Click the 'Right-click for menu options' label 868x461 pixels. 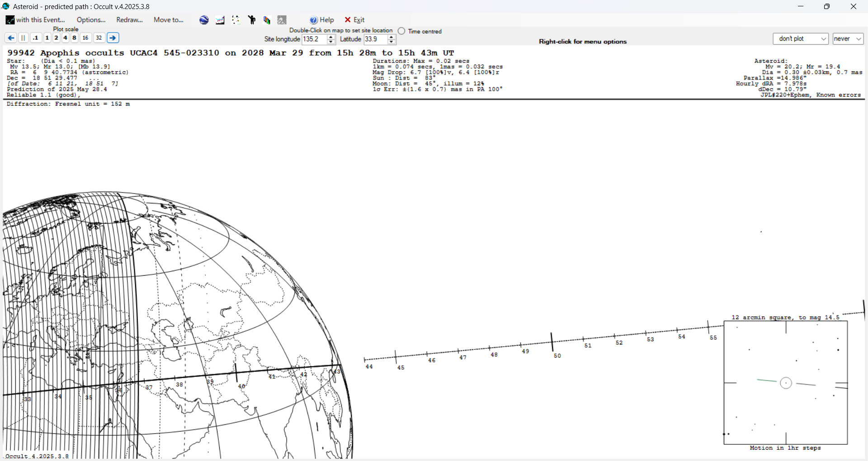tap(583, 42)
